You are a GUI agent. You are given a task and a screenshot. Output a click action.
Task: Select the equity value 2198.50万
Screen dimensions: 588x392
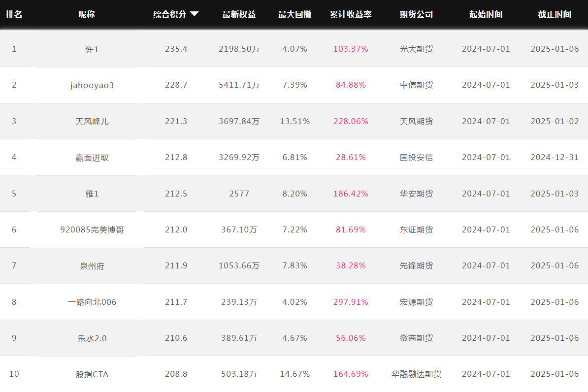tap(239, 49)
